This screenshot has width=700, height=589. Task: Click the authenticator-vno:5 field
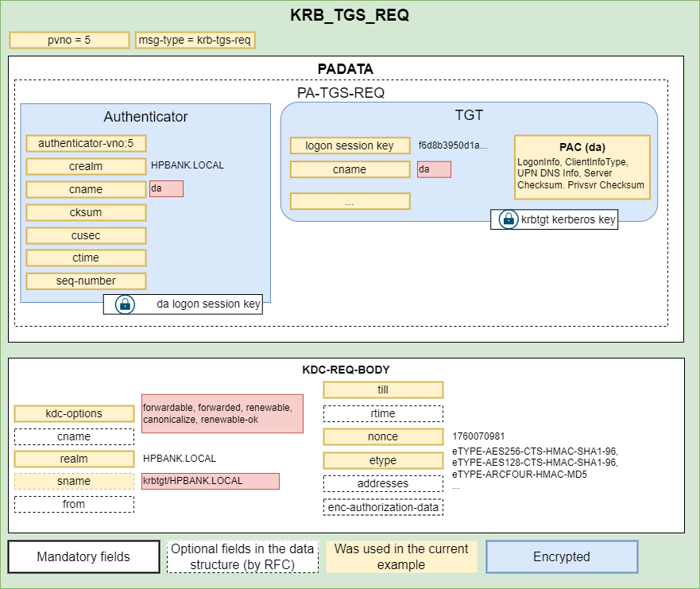[x=86, y=143]
